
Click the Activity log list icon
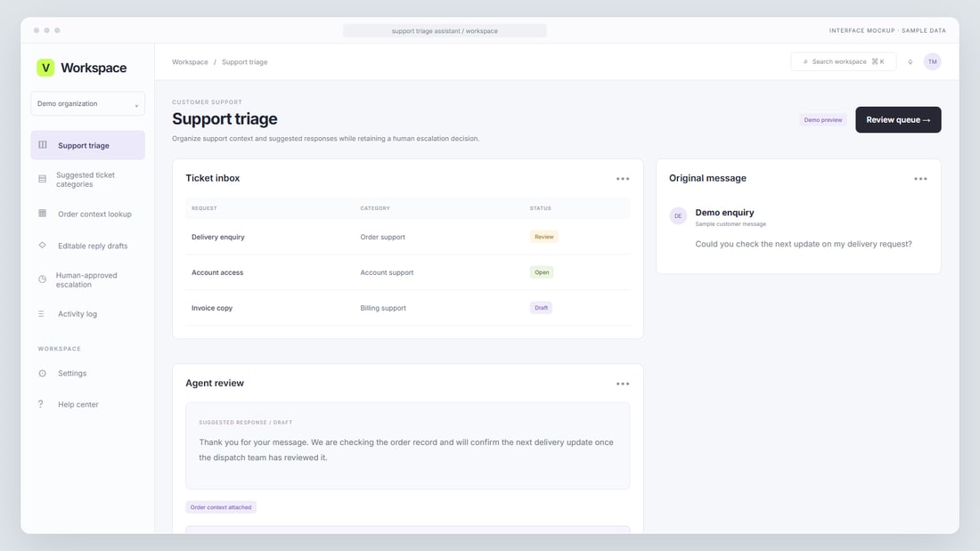coord(41,313)
